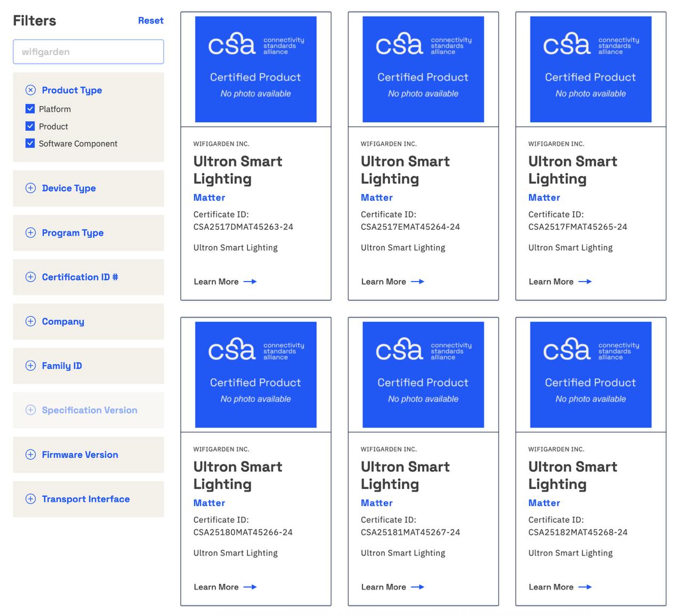
Task: Click product image of CSA2517EMAT45264-24 card
Action: (x=423, y=69)
